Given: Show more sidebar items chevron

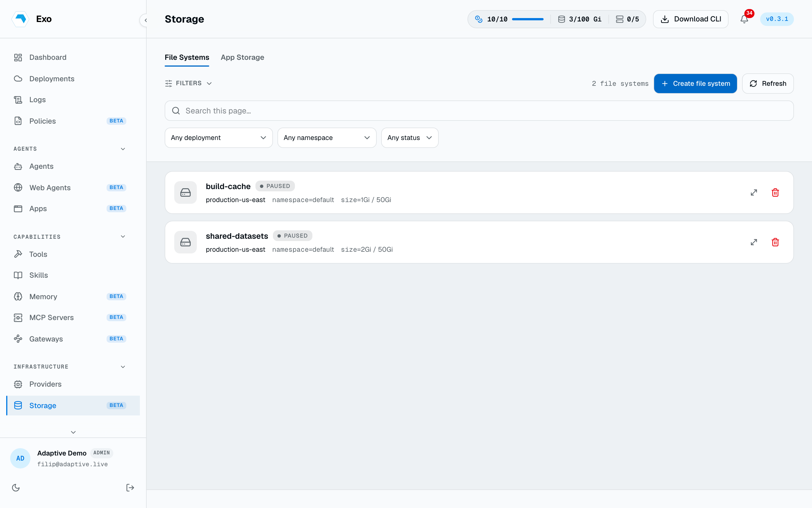Looking at the screenshot, I should tap(73, 432).
